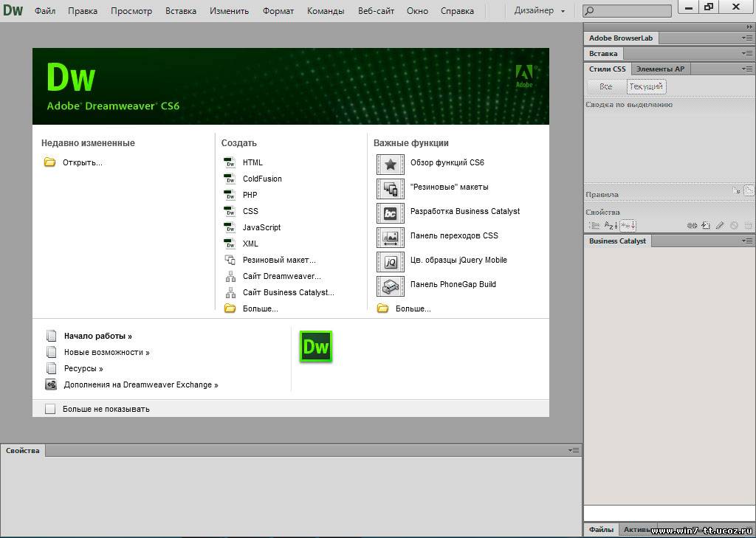Screen dimensions: 756x538
Task: Click the edit rule pencil icon
Action: click(x=720, y=225)
